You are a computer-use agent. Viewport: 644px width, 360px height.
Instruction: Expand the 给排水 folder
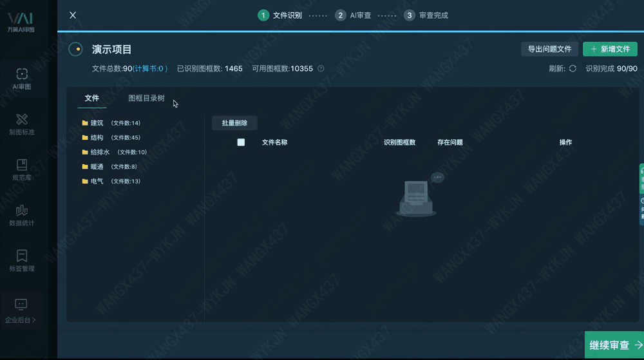click(x=100, y=153)
